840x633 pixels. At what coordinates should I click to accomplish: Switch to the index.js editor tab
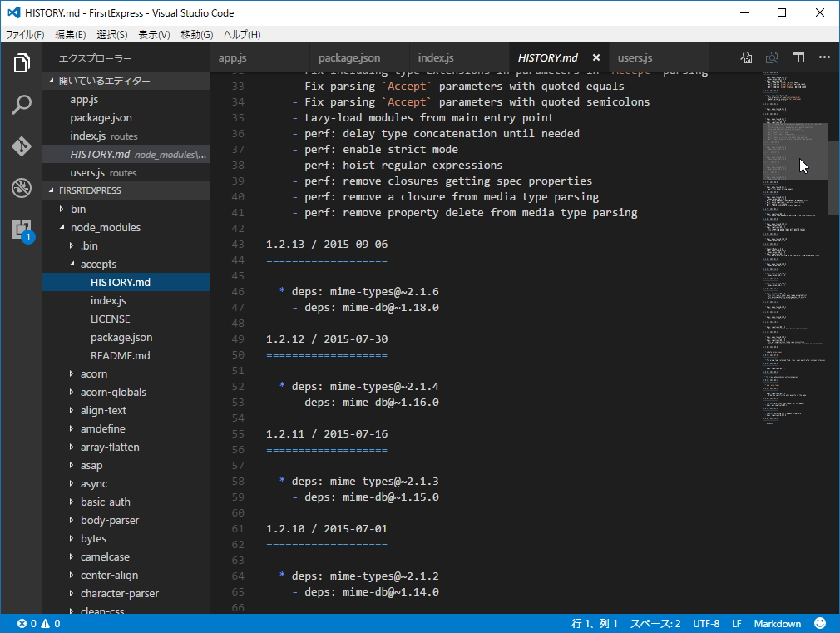click(x=458, y=57)
